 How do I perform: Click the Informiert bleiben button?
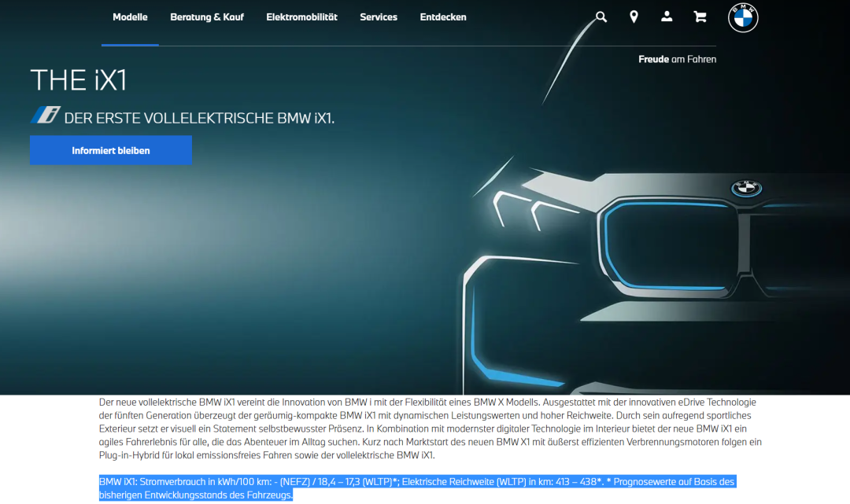pyautogui.click(x=111, y=150)
